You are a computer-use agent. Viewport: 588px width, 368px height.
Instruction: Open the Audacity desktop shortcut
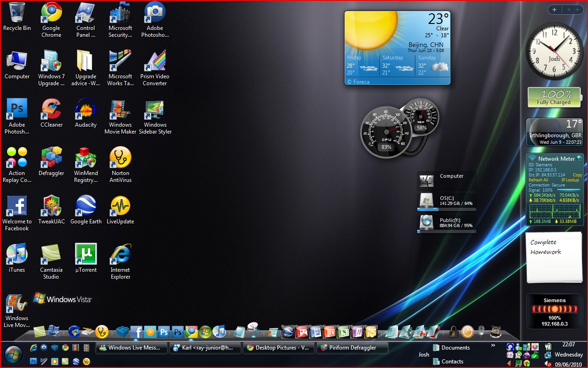click(x=86, y=113)
